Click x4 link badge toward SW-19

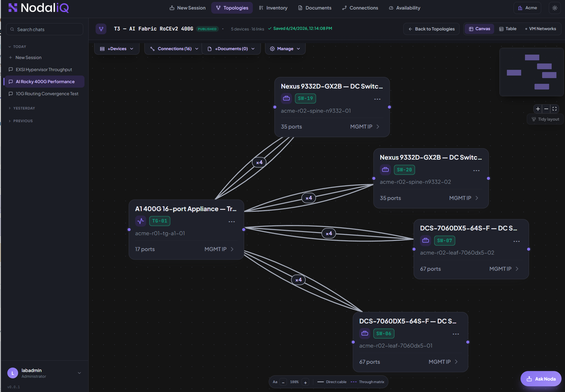(259, 162)
